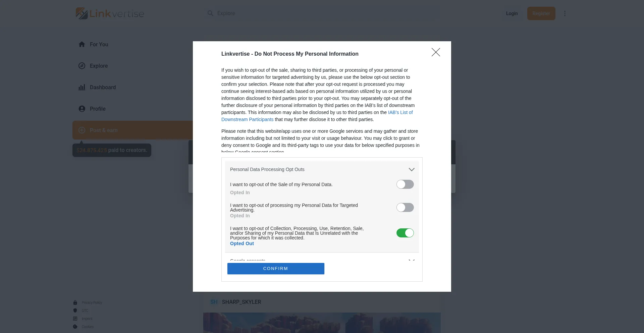Click the Dashboard bar chart icon
Screen dimensions: 644x333
pyautogui.click(x=82, y=87)
